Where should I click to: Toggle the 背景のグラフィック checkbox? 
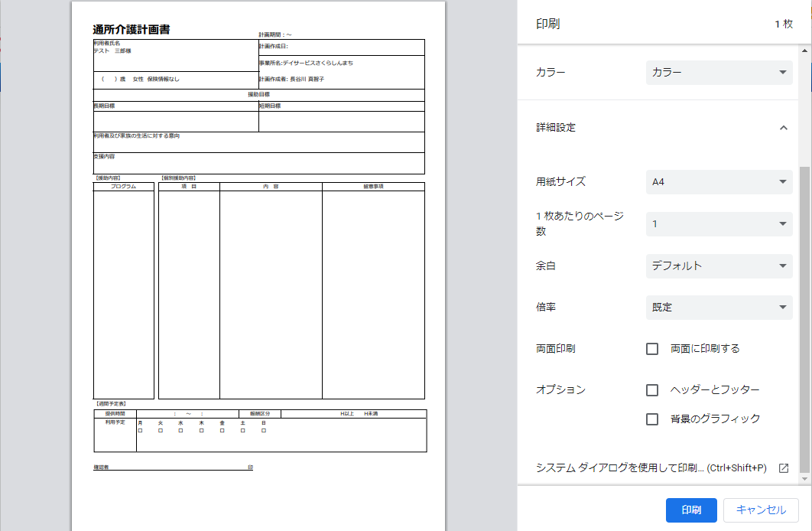[652, 419]
